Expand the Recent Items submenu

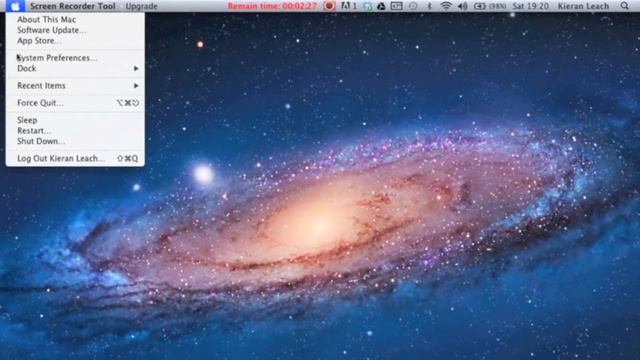[75, 85]
